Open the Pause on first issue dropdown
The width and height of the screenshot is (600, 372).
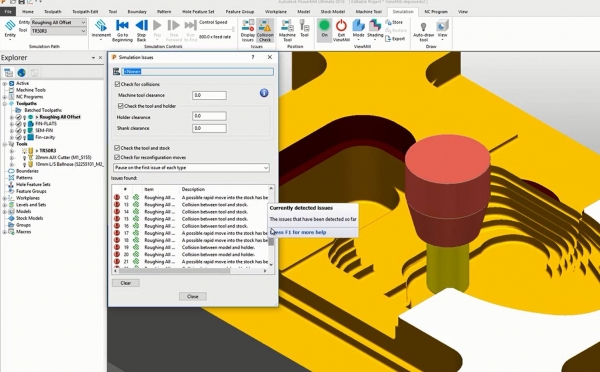(x=191, y=168)
